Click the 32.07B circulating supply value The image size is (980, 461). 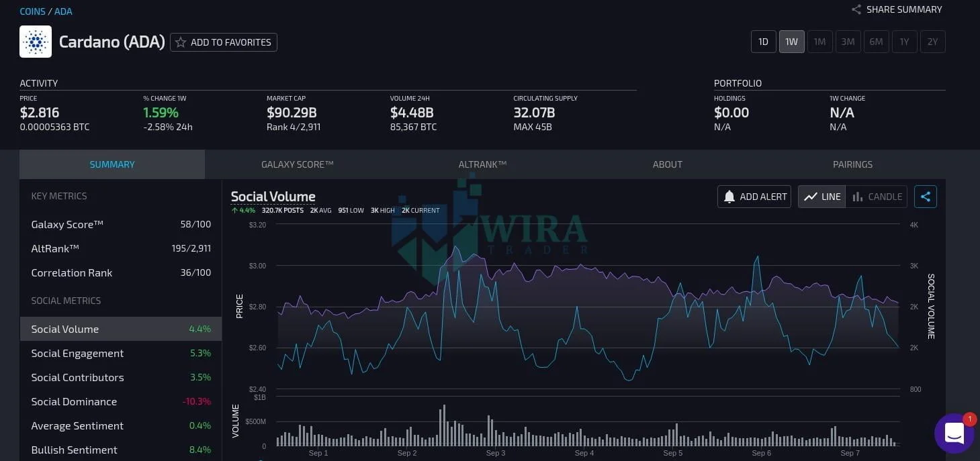point(534,113)
